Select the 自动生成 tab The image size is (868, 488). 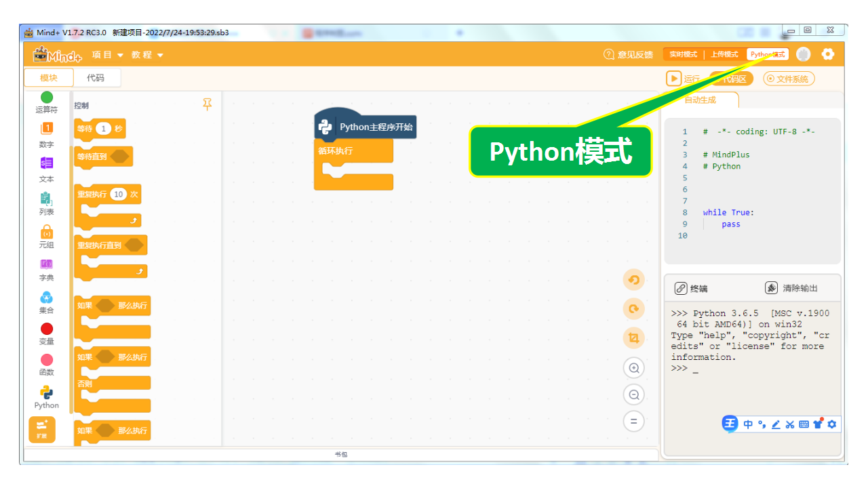[x=701, y=100]
